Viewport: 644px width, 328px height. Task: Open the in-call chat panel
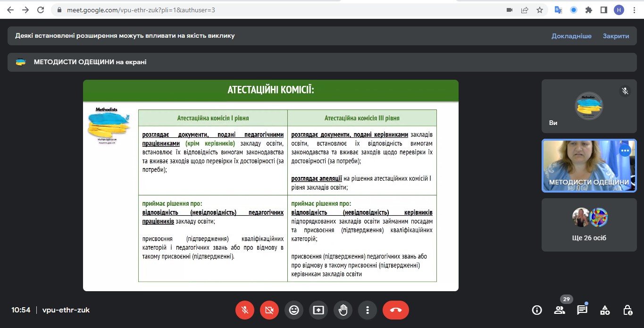pos(582,310)
